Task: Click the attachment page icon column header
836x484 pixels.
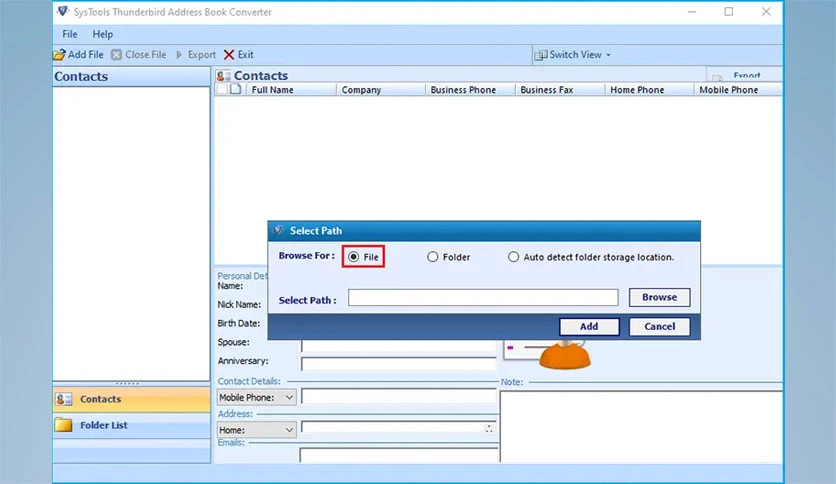Action: tap(236, 90)
